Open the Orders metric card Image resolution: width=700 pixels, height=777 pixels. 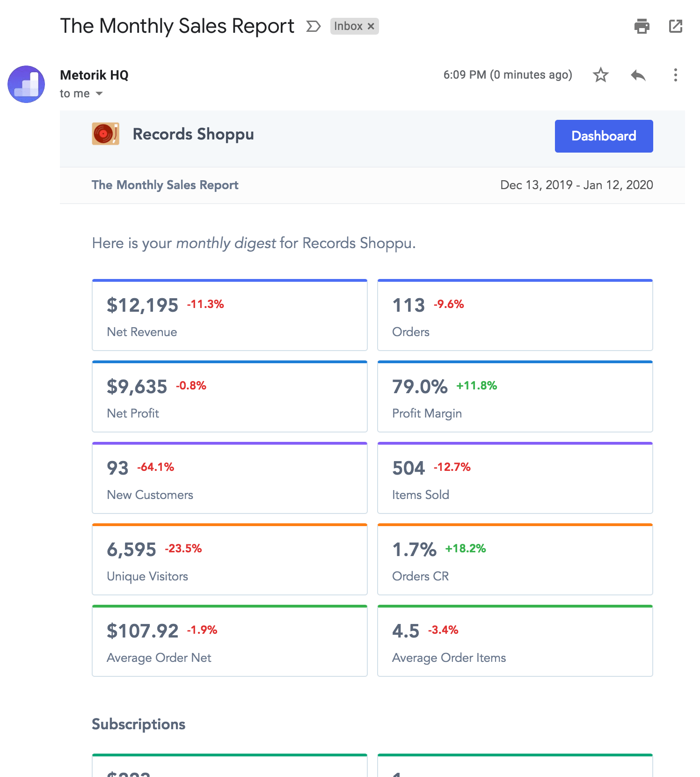click(515, 315)
